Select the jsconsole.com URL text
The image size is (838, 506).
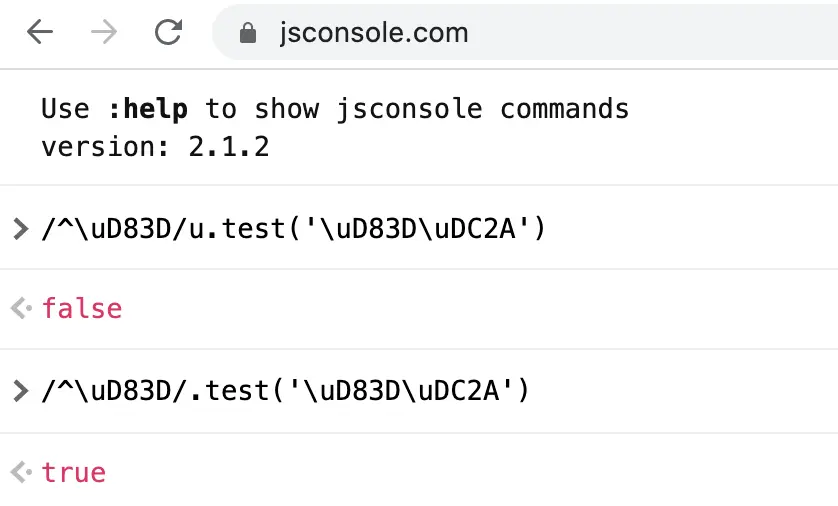click(374, 33)
